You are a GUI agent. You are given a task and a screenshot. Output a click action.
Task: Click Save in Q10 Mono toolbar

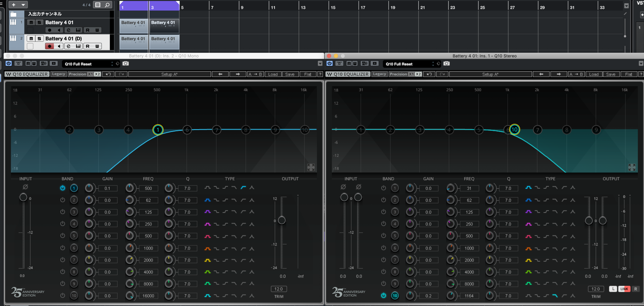coord(290,74)
